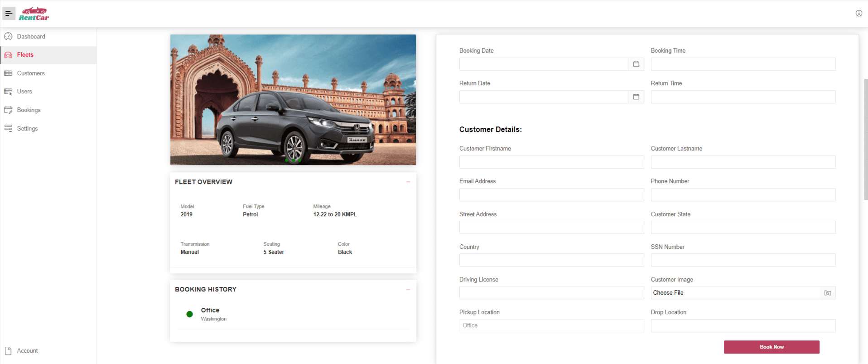Click the Customer Firstname input field
The width and height of the screenshot is (868, 364).
coord(551,162)
